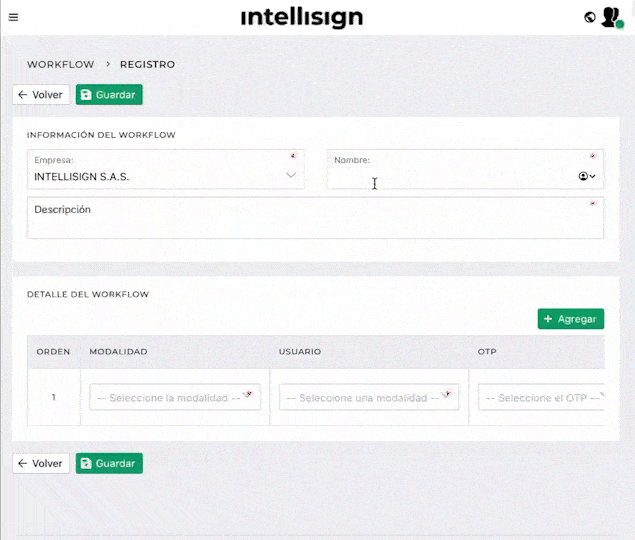The width and height of the screenshot is (635, 540).
Task: Click the order number 1 cell
Action: pos(53,397)
